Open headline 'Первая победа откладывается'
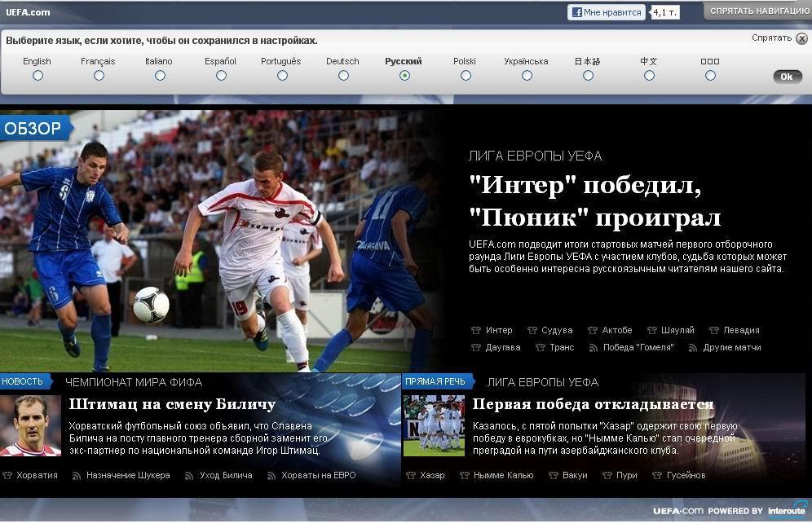This screenshot has height=528, width=812. (x=593, y=404)
